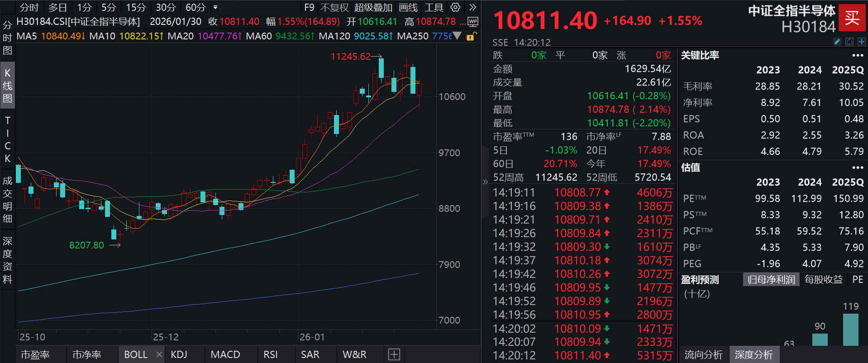Open the 画线 drawing tools
The width and height of the screenshot is (868, 363).
click(408, 7)
